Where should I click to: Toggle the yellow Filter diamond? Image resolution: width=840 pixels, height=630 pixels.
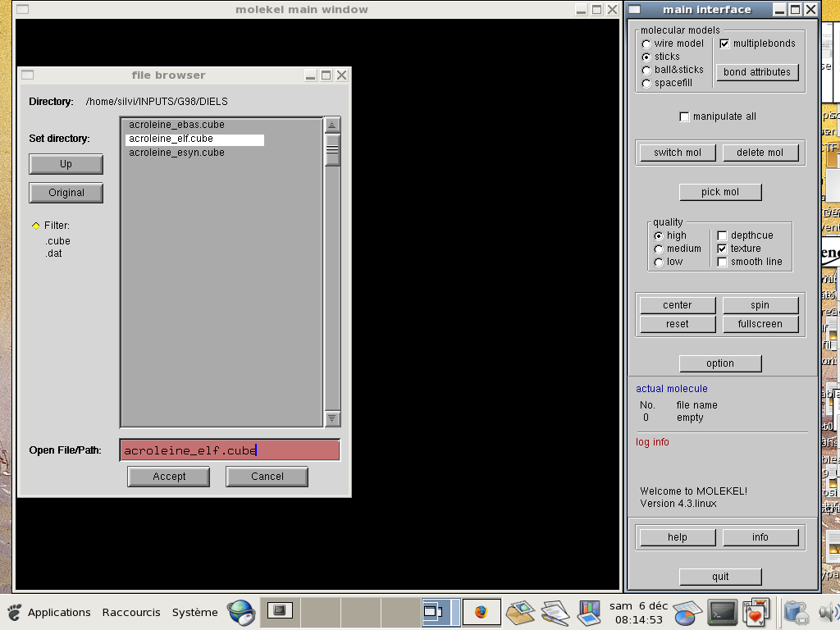[36, 226]
